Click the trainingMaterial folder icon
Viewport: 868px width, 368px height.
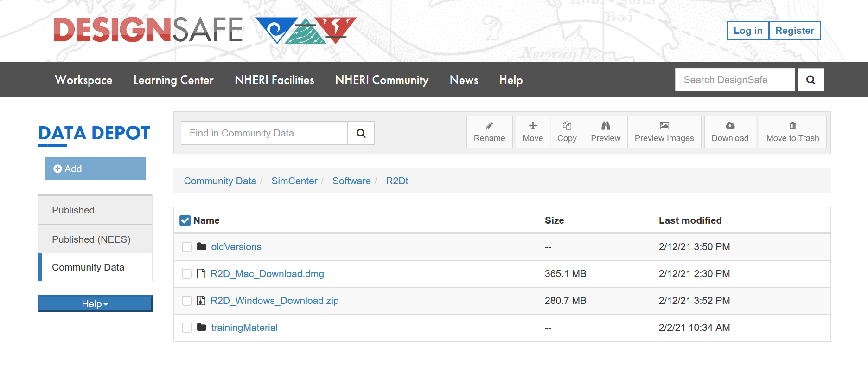[x=201, y=327]
